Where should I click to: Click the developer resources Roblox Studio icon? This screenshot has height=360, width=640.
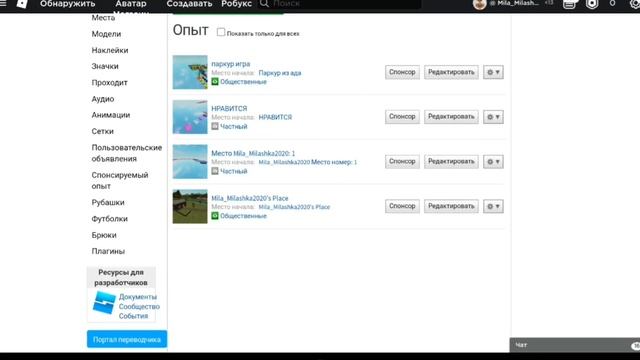coord(104,303)
